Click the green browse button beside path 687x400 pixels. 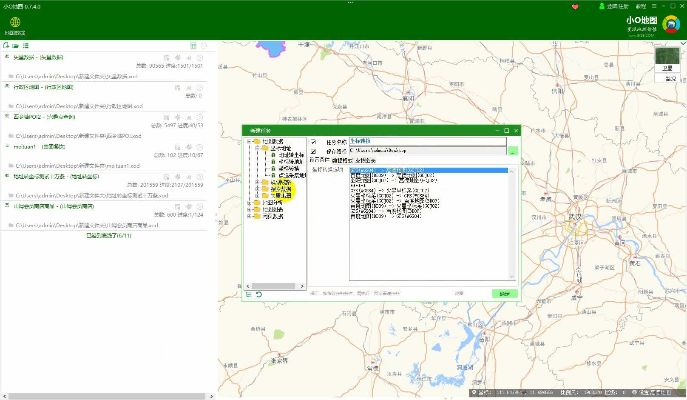click(512, 151)
